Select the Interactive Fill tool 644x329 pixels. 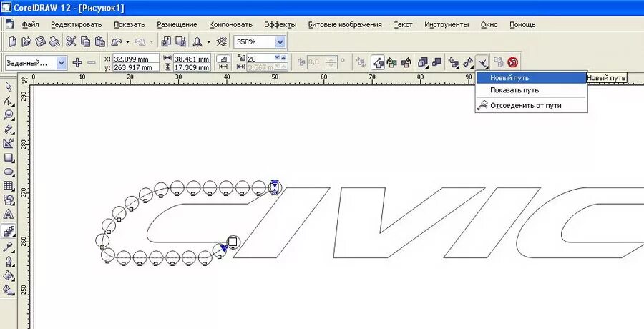[8, 290]
